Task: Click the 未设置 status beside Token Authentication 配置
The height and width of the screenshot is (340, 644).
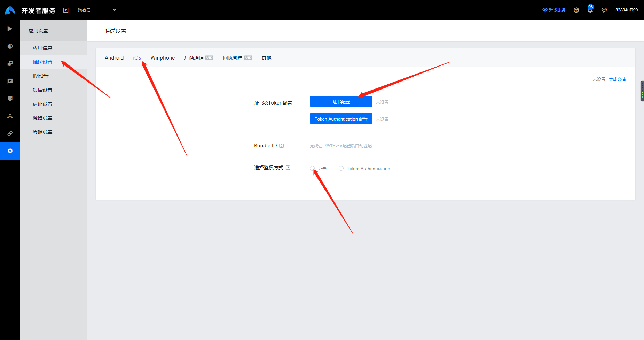Action: pyautogui.click(x=382, y=119)
